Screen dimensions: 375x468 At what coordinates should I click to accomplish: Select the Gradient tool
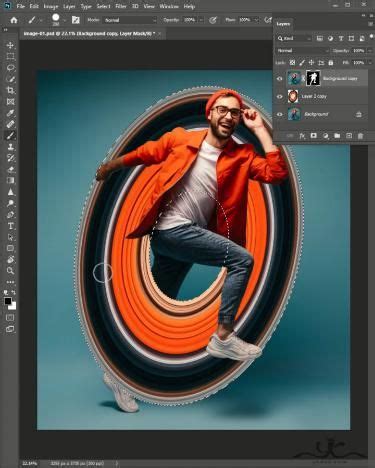point(10,181)
